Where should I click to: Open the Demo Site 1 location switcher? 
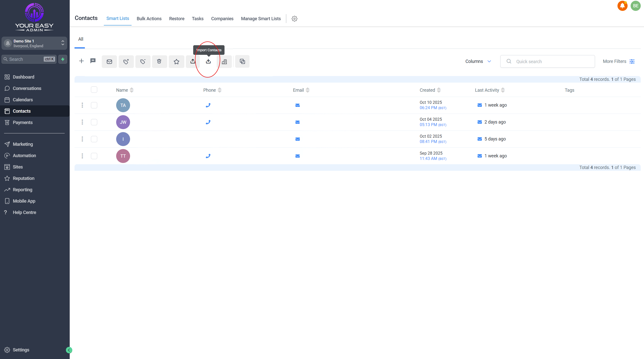(34, 43)
